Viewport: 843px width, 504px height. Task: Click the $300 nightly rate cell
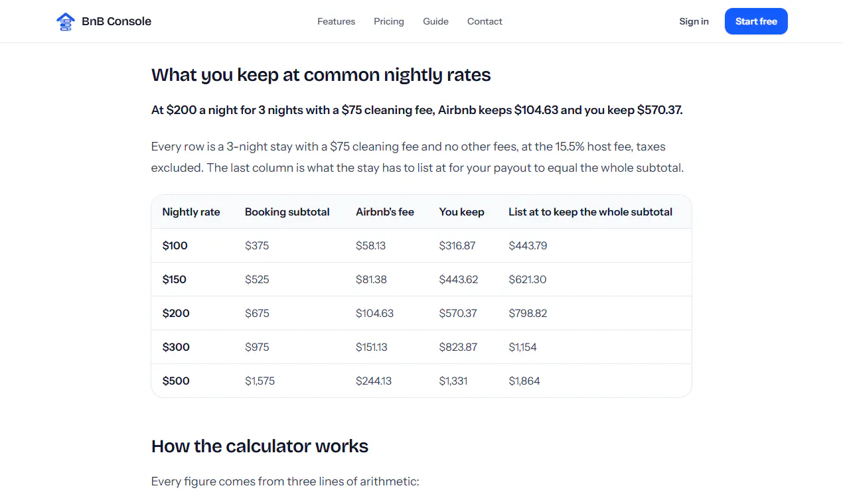tap(176, 347)
